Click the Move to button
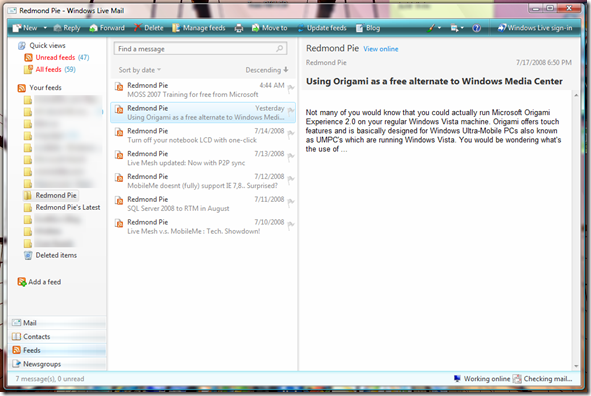This screenshot has width=591, height=396. [x=269, y=28]
